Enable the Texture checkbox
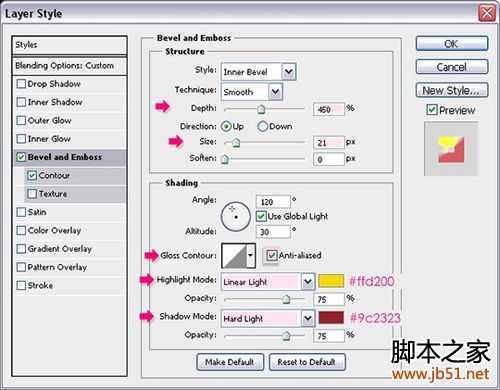This screenshot has height=390, width=500. (32, 194)
